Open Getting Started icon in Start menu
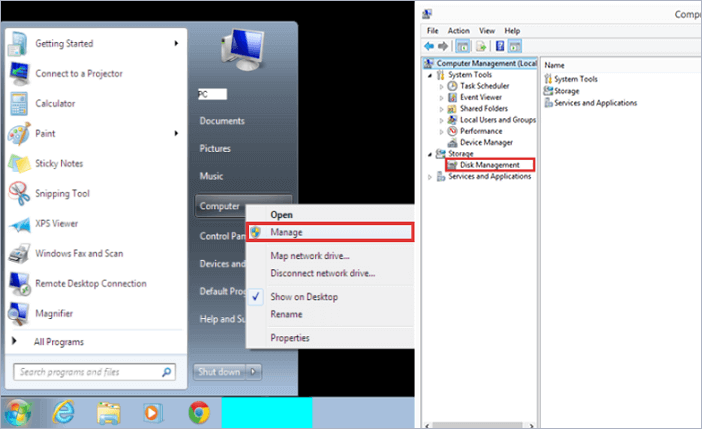 (18, 43)
